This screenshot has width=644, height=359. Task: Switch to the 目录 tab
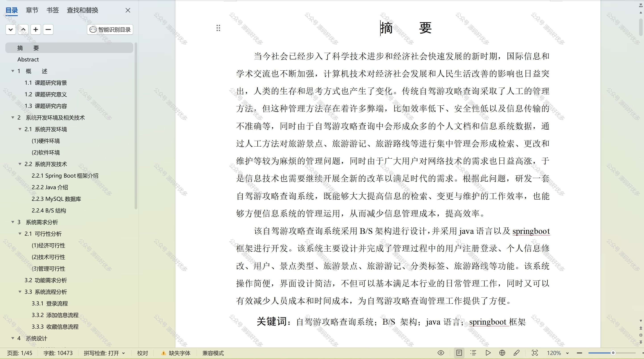(12, 10)
